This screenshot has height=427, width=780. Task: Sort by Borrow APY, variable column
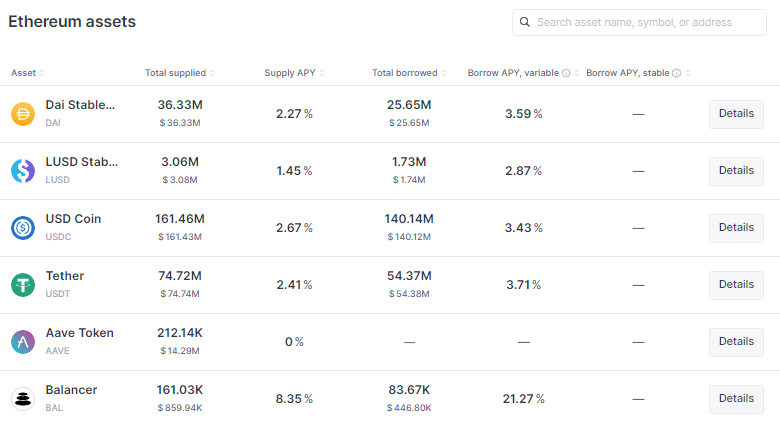pyautogui.click(x=524, y=73)
